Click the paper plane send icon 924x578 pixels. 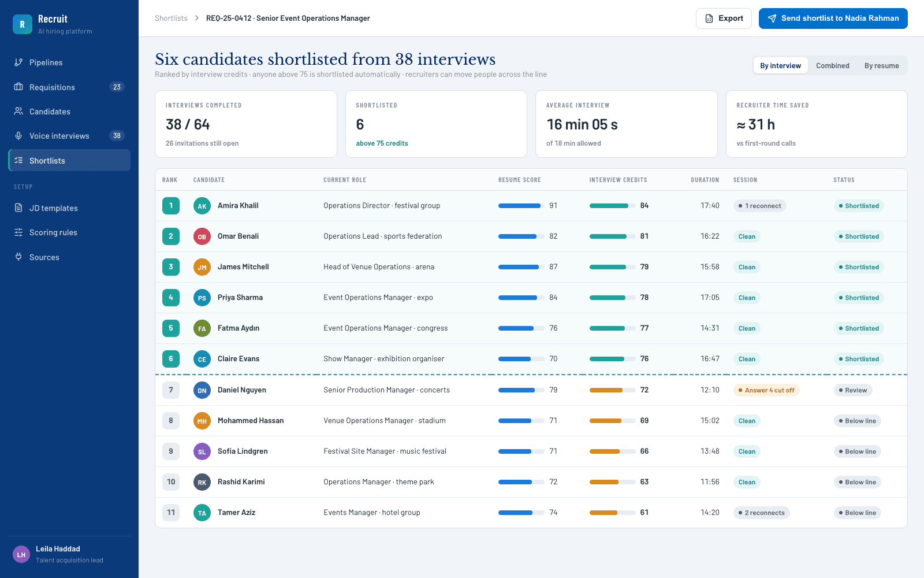point(772,18)
